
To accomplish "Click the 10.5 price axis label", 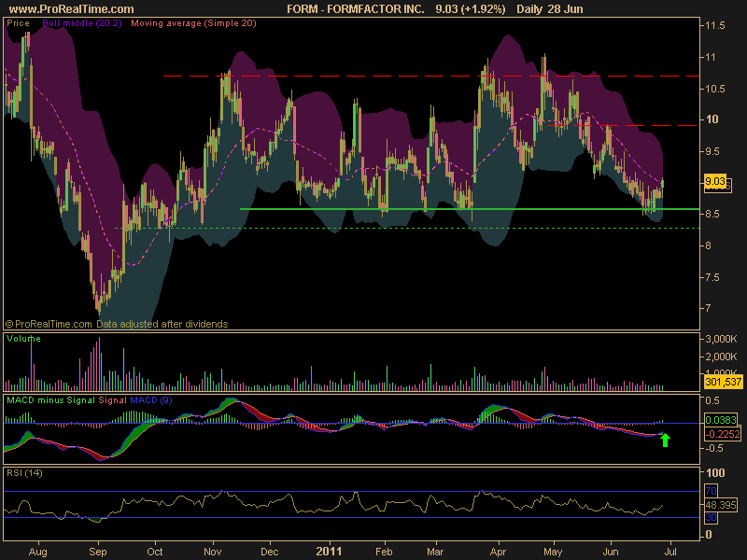I will (x=714, y=89).
